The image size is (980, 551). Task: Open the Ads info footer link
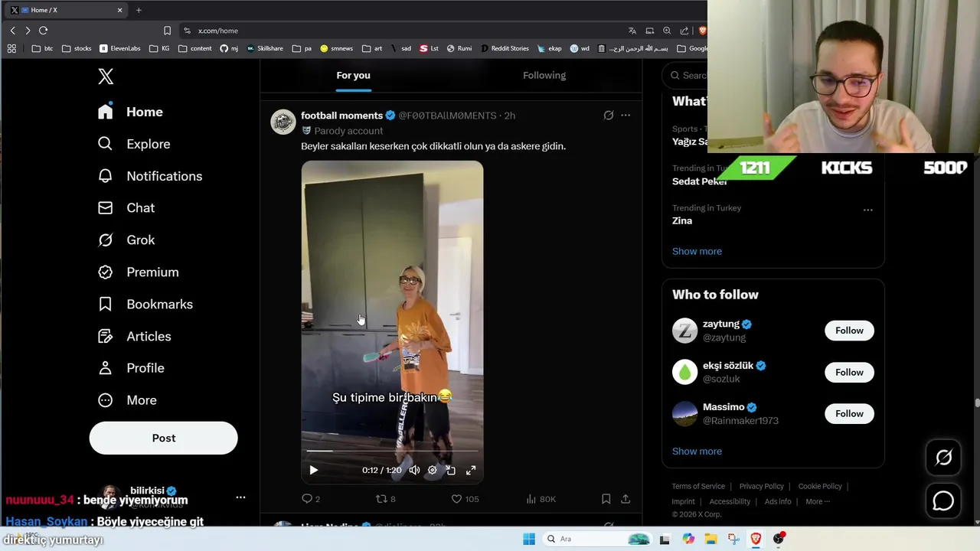(778, 502)
